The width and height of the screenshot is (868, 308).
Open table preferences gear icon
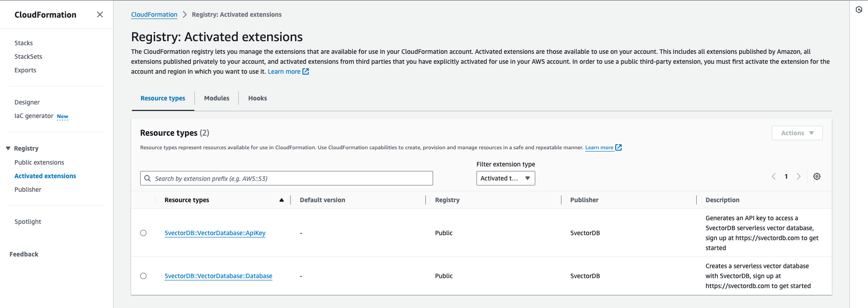coord(817,176)
